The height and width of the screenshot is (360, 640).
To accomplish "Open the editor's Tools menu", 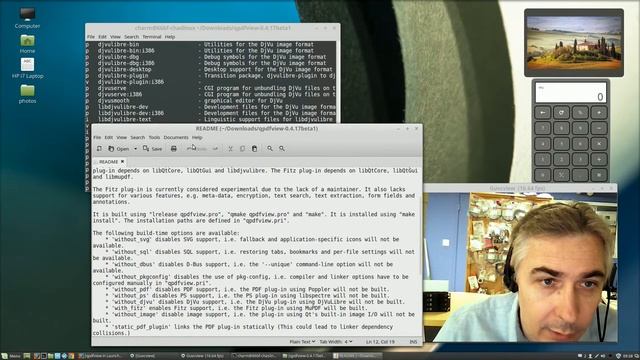I will (154, 138).
